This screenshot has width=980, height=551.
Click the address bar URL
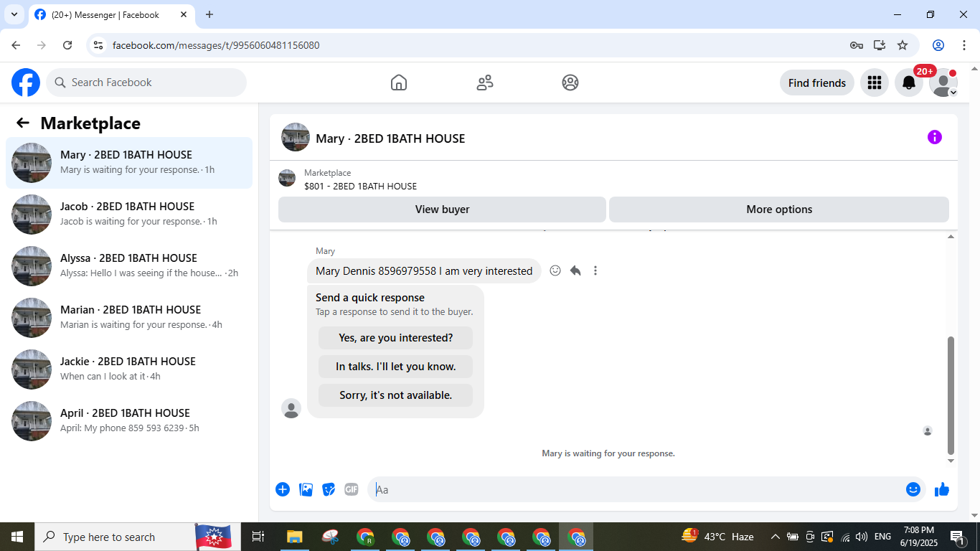click(216, 45)
